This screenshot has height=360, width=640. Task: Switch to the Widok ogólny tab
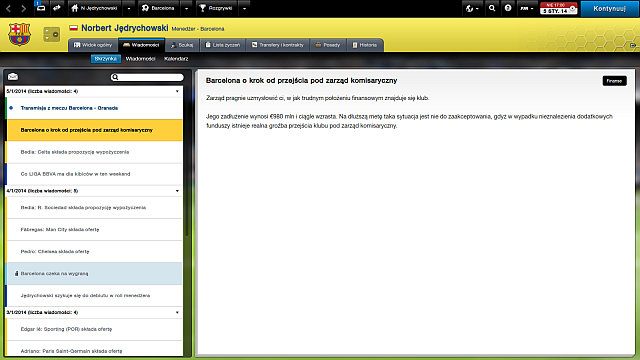point(93,45)
